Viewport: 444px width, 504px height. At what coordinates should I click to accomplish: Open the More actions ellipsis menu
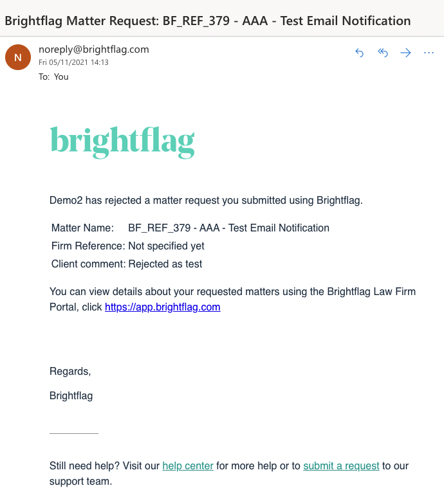[x=429, y=53]
